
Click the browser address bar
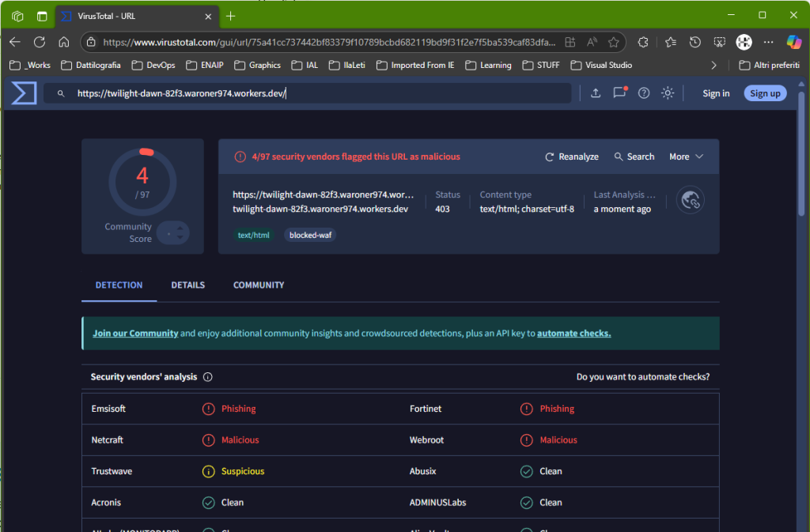pos(329,43)
